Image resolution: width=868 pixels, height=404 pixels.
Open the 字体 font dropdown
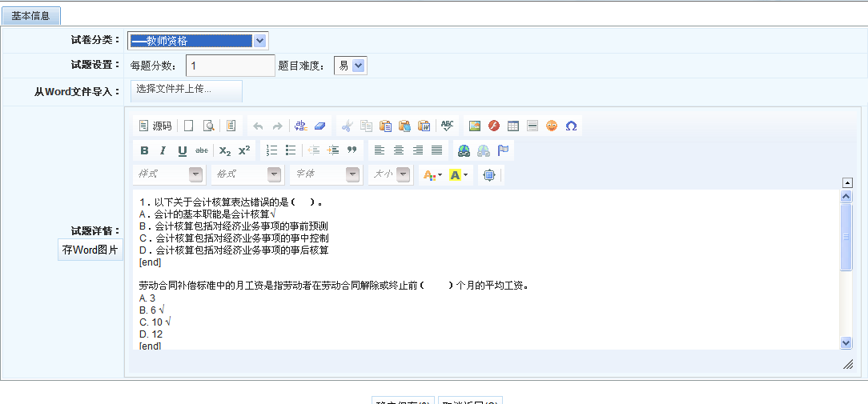click(x=326, y=175)
